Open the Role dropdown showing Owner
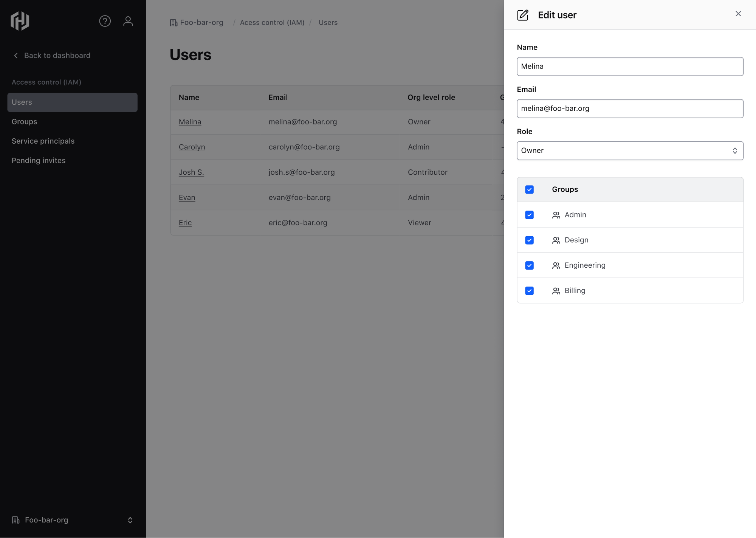The width and height of the screenshot is (756, 538). pos(630,151)
